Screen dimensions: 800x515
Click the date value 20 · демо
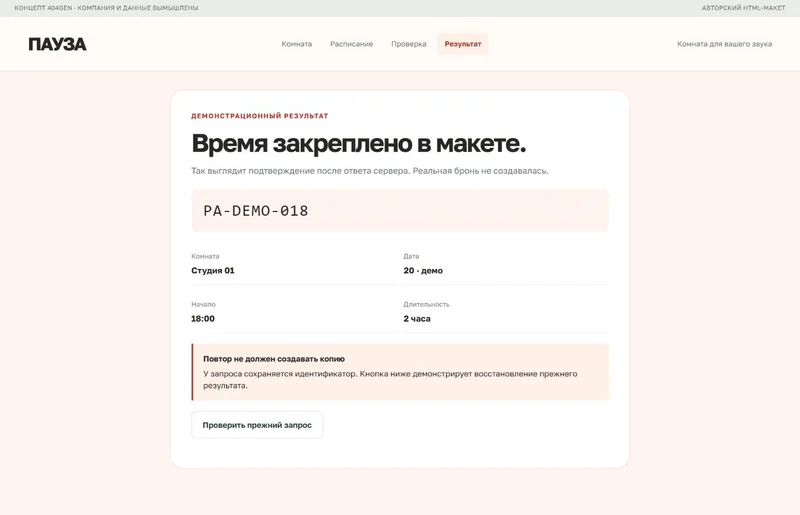423,271
